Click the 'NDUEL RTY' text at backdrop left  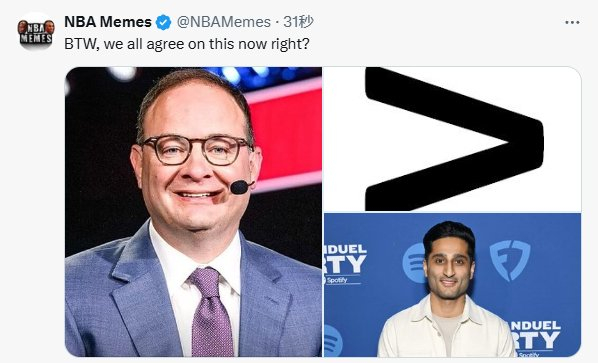pyautogui.click(x=345, y=260)
